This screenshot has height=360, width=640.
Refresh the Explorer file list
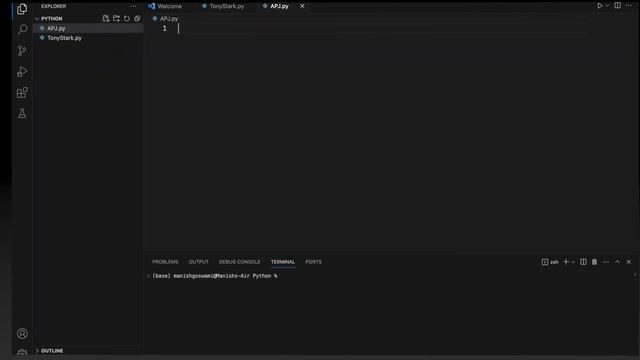coord(127,18)
